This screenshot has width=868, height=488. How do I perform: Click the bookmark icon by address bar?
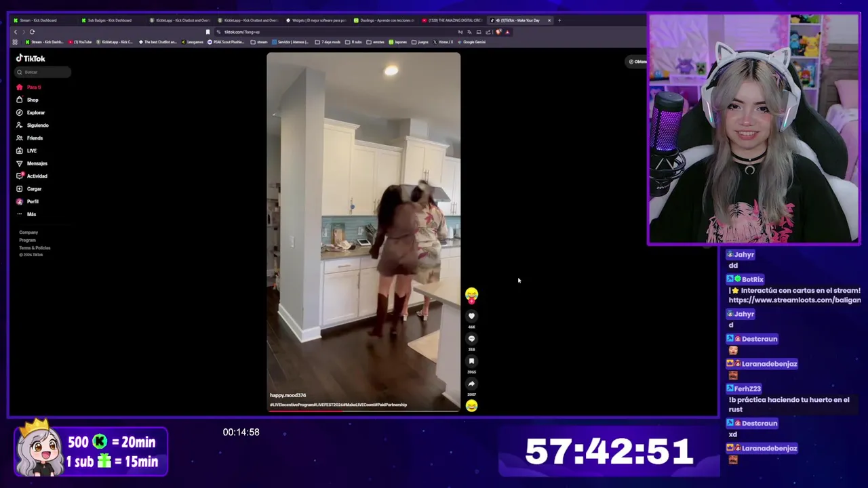coord(208,32)
